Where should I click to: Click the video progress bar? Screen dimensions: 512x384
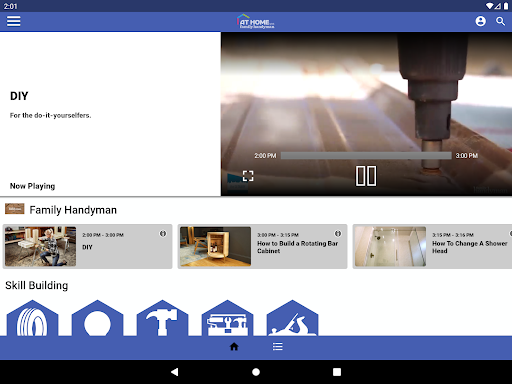[366, 156]
